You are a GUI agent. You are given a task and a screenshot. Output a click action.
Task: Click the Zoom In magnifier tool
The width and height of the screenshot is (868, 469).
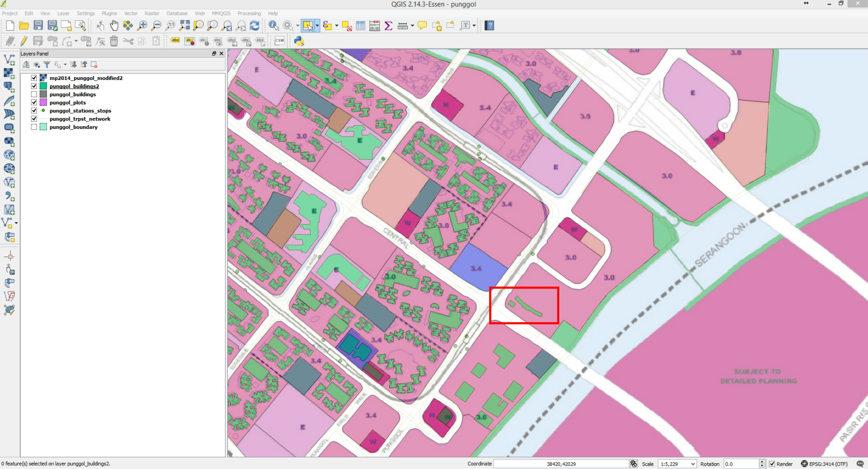[x=142, y=26]
